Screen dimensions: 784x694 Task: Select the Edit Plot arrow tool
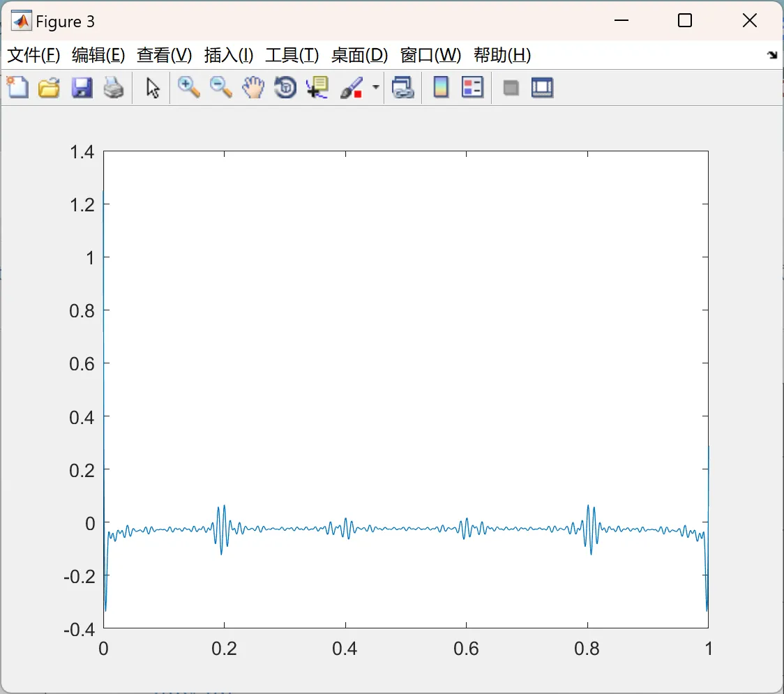(x=153, y=88)
